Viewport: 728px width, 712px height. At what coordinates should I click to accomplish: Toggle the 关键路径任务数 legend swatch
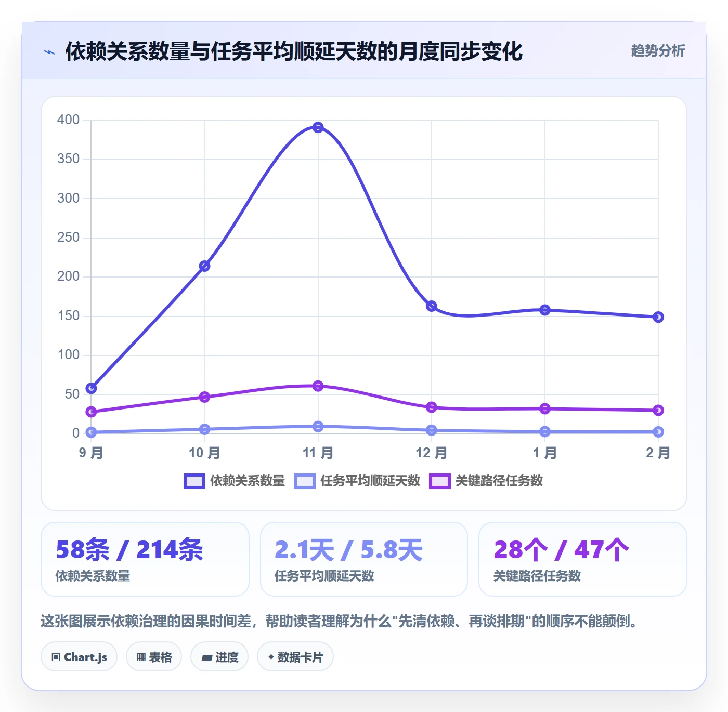tap(440, 481)
